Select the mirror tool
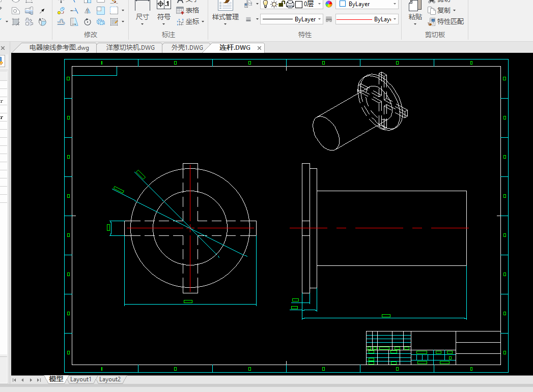 [x=88, y=11]
